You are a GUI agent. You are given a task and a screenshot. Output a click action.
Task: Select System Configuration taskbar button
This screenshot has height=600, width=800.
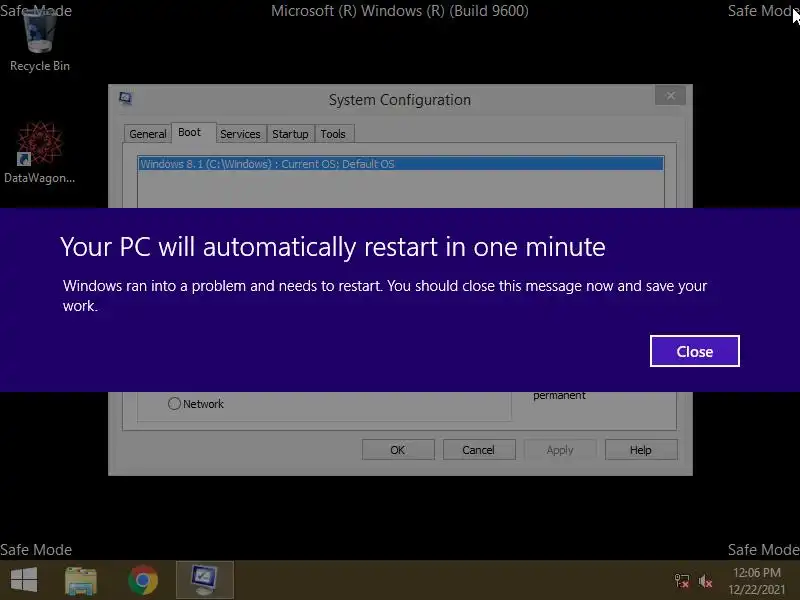click(205, 580)
